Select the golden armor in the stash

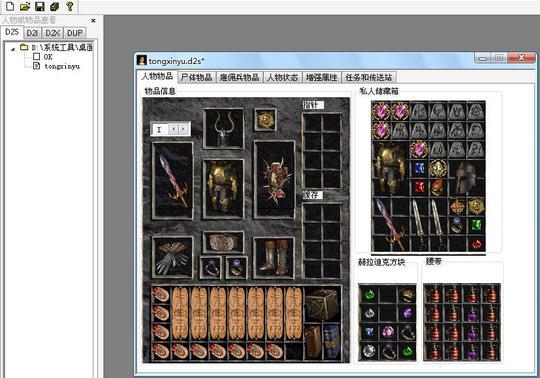(390, 169)
